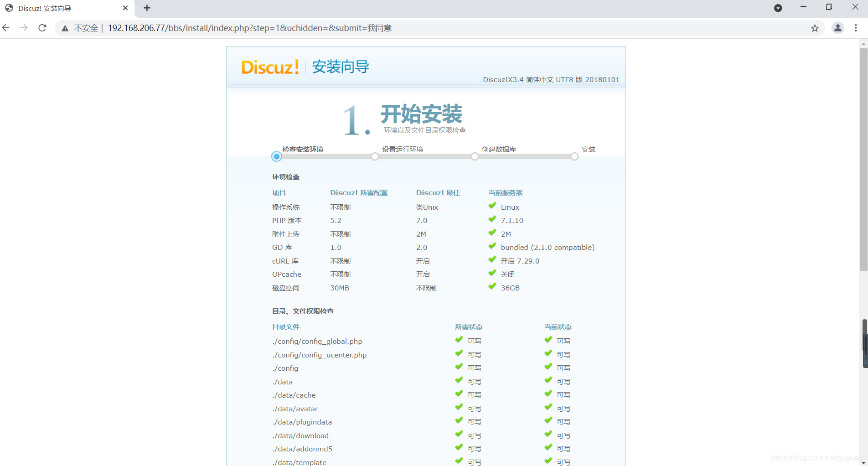Click the 开始安装 title heading

[421, 114]
